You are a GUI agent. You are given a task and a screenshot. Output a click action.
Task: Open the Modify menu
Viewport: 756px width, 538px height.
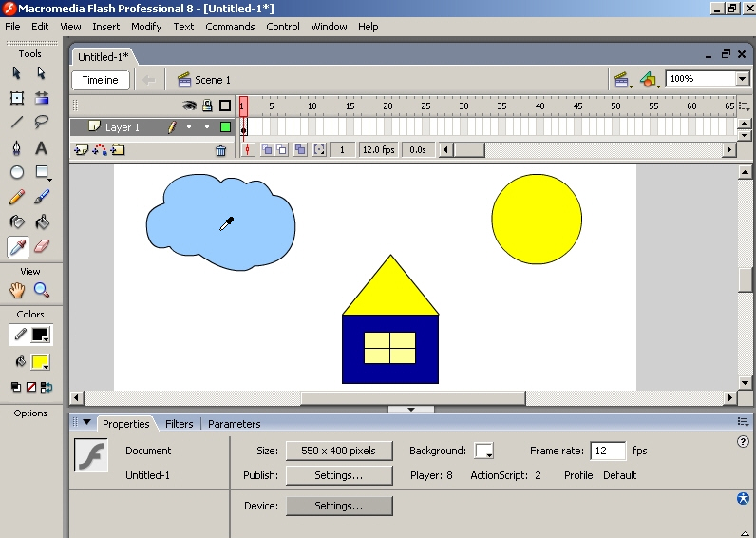146,27
